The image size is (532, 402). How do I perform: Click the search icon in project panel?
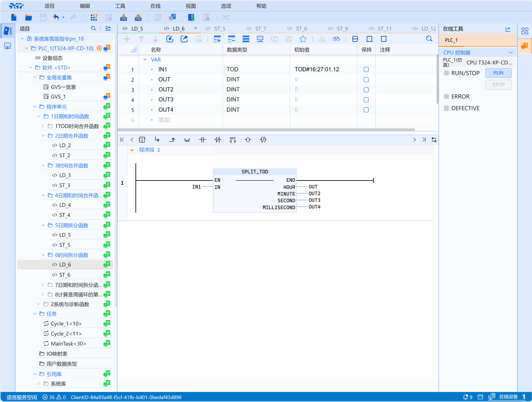(93, 29)
